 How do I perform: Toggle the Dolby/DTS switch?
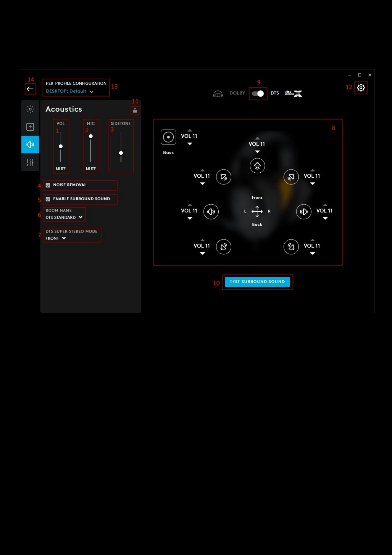pos(258,94)
